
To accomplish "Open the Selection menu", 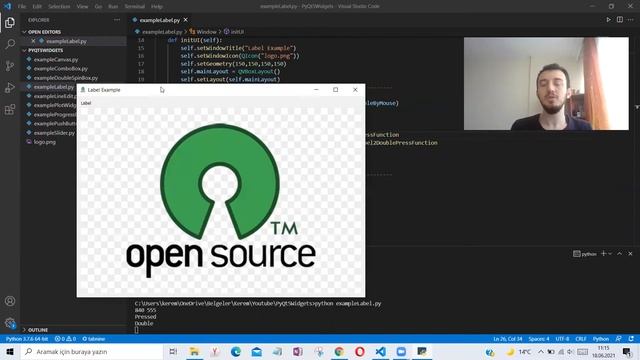I will pos(59,7).
